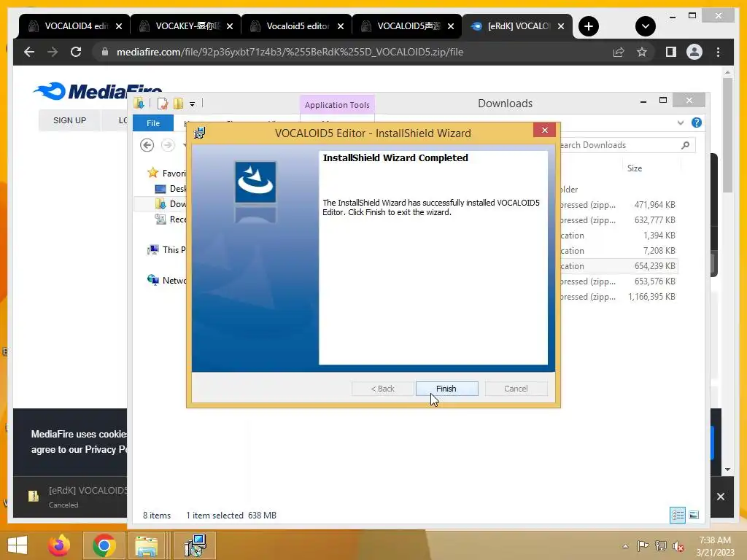Viewport: 747px width, 560px height.
Task: Select This PC in the navigation pane
Action: (x=167, y=249)
